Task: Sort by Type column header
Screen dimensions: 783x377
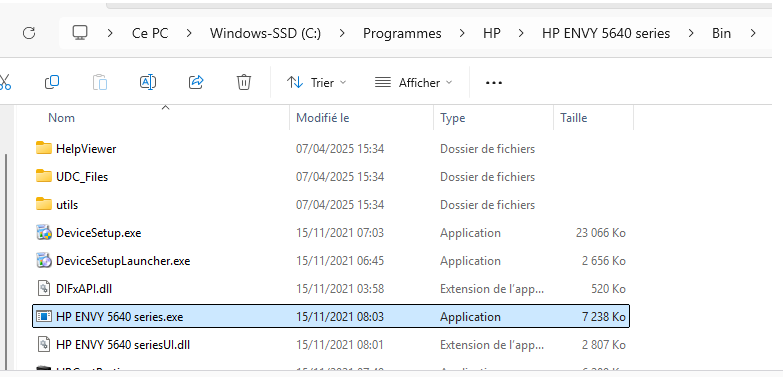Action: coord(452,118)
